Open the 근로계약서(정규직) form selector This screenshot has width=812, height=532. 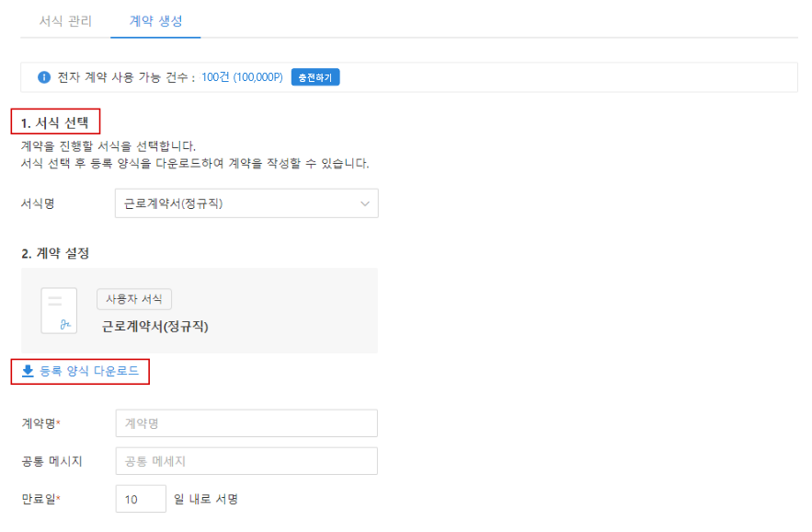click(x=246, y=203)
